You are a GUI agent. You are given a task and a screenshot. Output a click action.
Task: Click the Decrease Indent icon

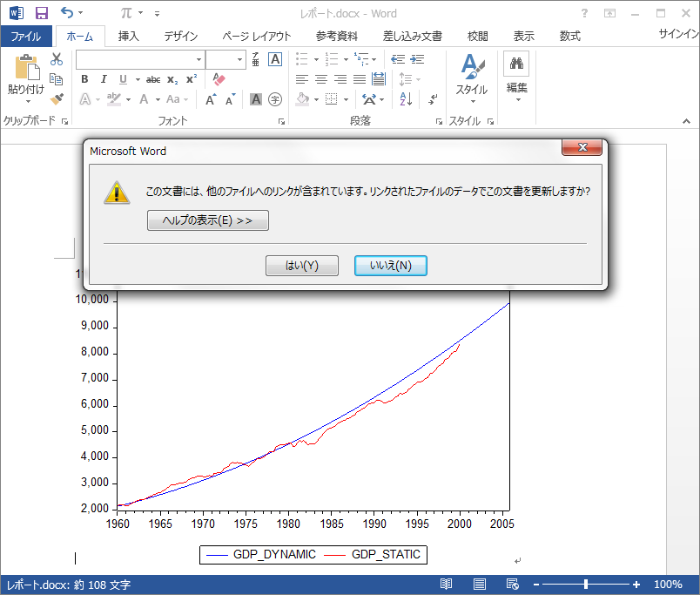398,59
